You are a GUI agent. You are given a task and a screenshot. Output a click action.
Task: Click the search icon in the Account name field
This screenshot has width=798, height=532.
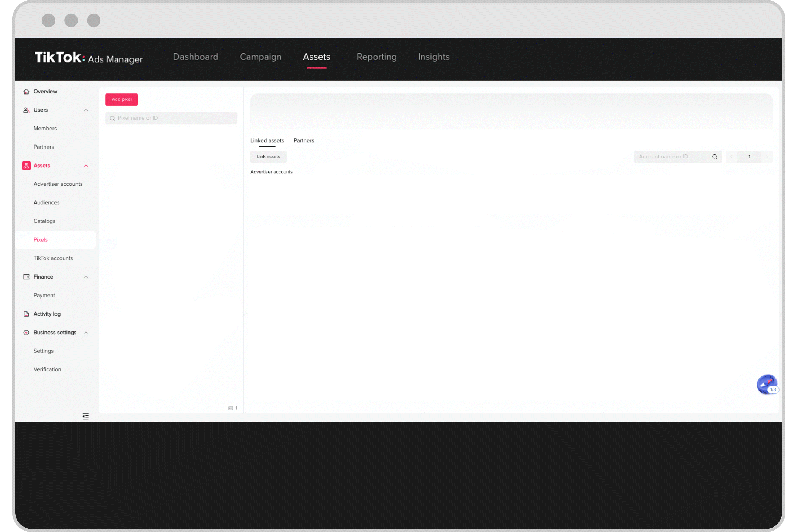point(715,157)
